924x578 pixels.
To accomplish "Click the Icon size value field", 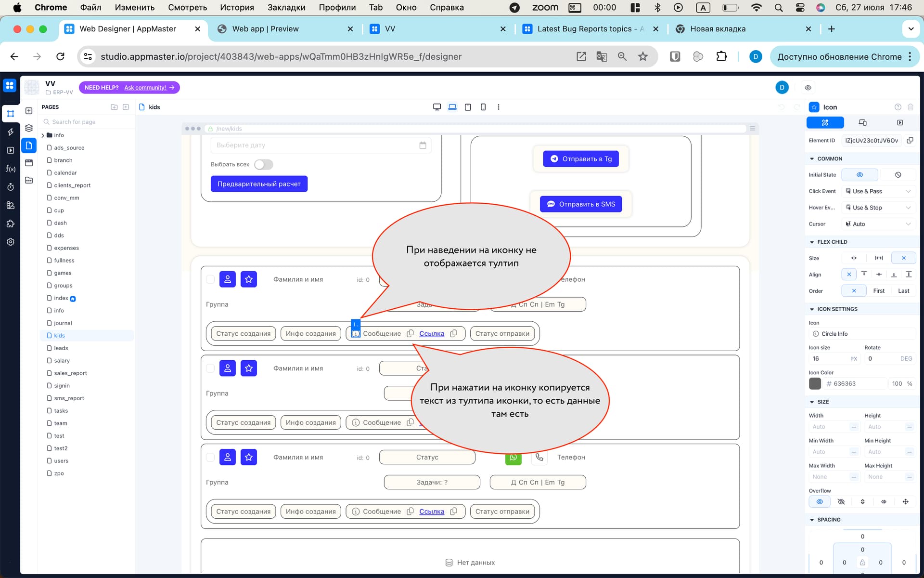I will pyautogui.click(x=834, y=358).
